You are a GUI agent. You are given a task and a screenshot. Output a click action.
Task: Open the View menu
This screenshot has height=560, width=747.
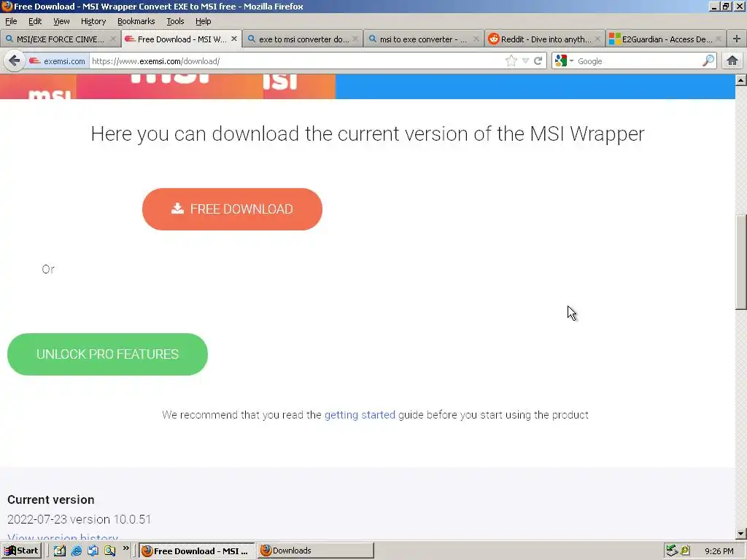[61, 21]
